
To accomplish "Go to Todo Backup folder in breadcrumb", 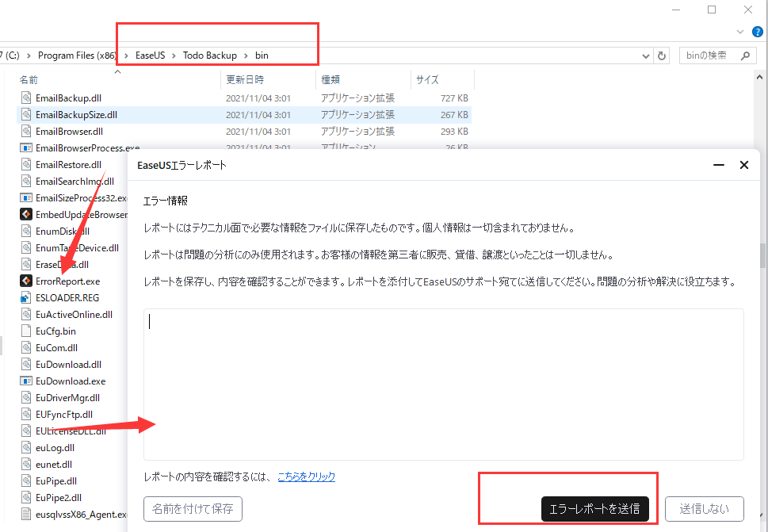I will point(209,55).
